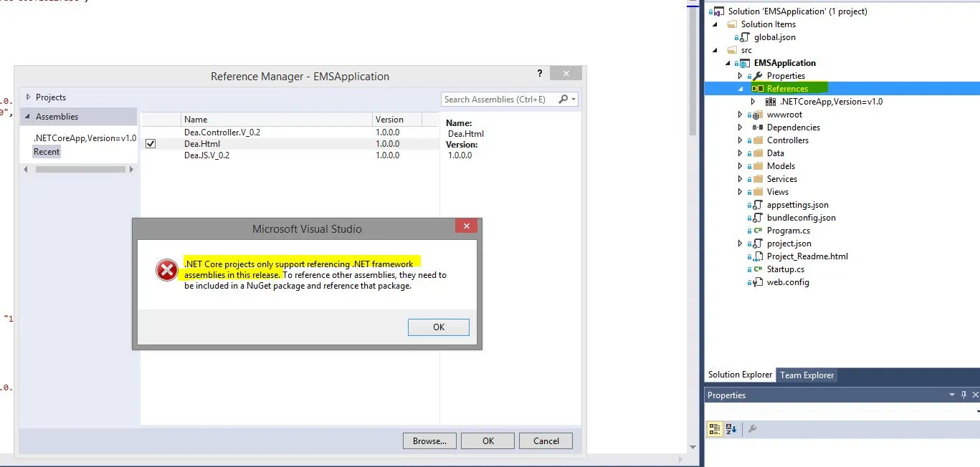Click the help question mark in Reference Manager
The width and height of the screenshot is (980, 467).
540,73
